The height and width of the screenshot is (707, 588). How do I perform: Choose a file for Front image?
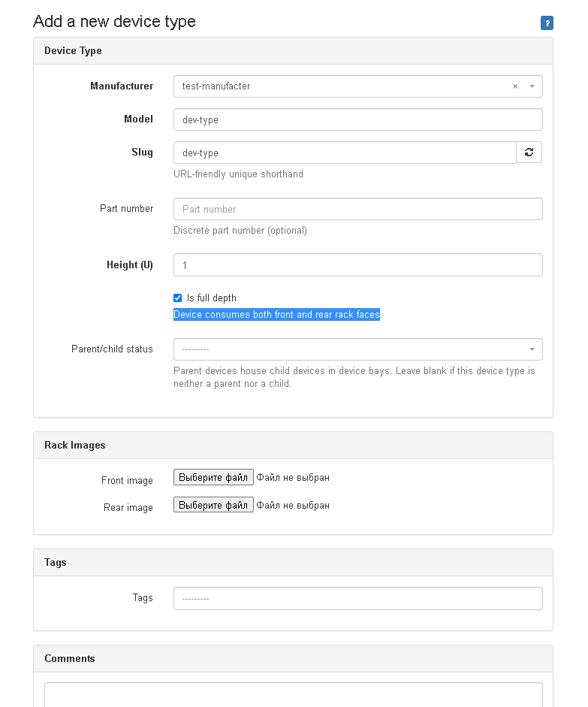tap(213, 477)
